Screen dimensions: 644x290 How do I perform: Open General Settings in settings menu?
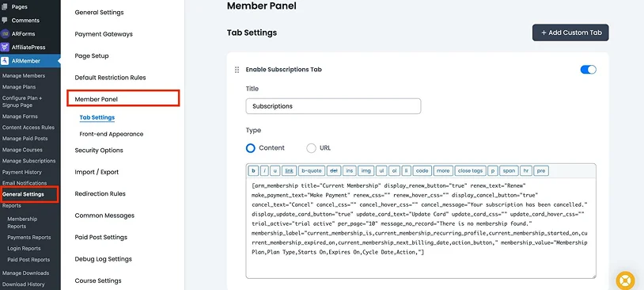point(99,13)
